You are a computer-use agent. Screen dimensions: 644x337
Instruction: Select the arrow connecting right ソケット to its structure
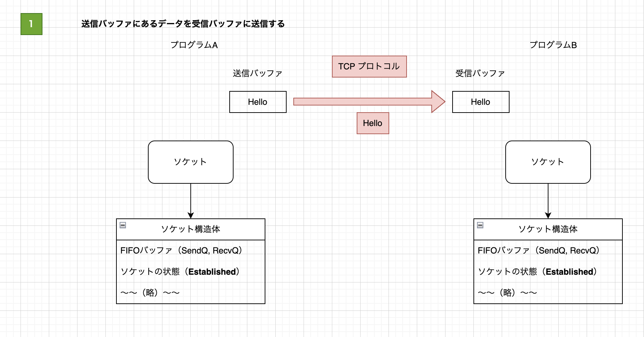point(548,201)
